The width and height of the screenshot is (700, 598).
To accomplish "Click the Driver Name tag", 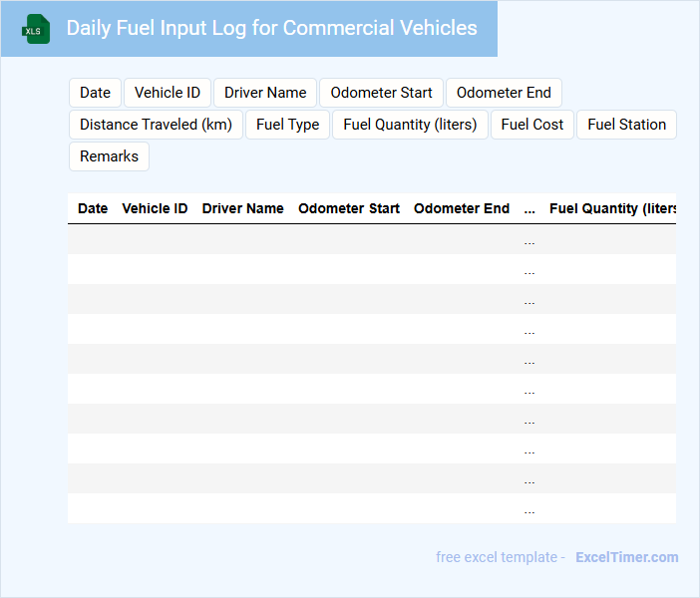I will click(265, 93).
